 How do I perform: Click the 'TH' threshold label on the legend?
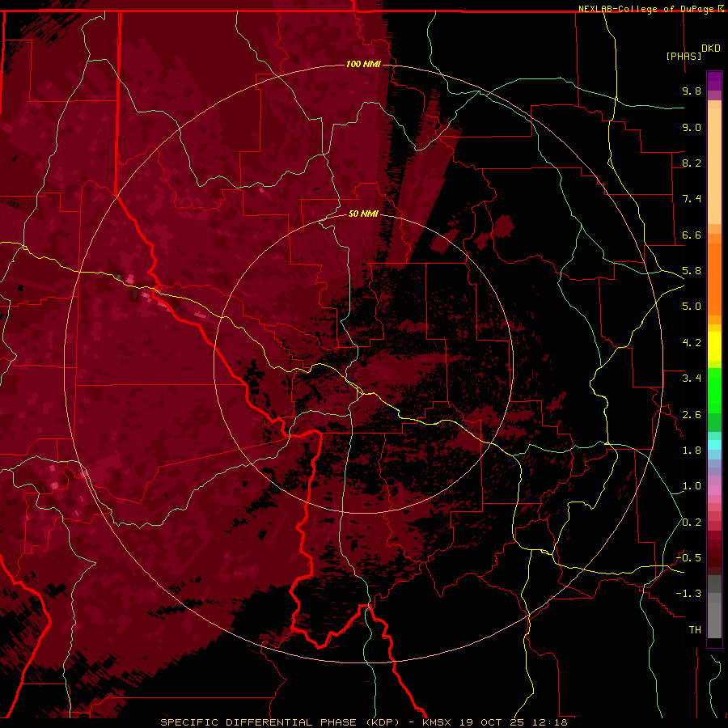click(x=695, y=630)
